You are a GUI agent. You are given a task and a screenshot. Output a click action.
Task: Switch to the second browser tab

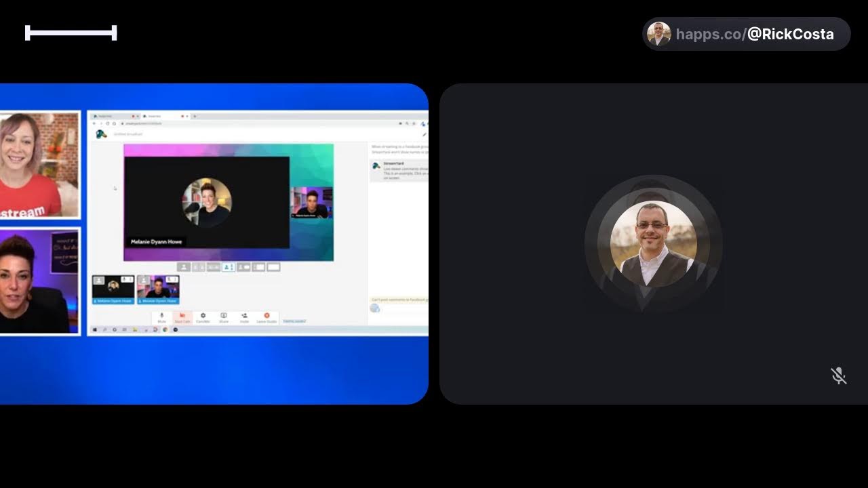pyautogui.click(x=164, y=116)
